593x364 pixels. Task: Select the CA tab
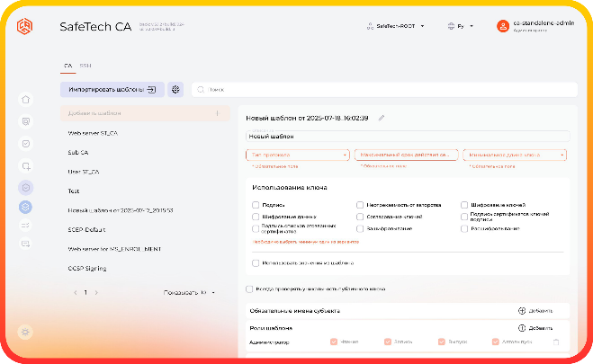pyautogui.click(x=67, y=66)
